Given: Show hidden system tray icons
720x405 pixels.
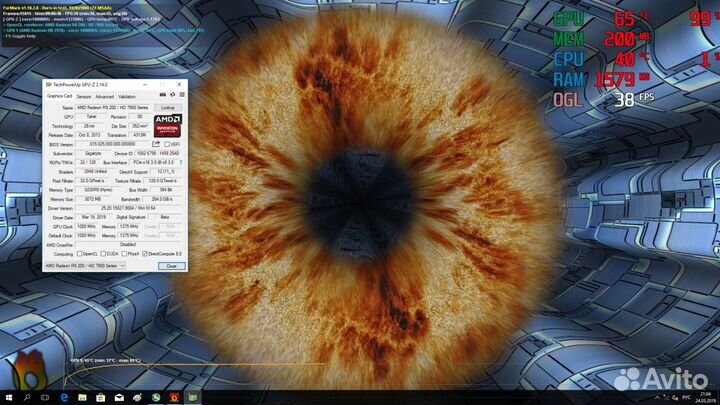Looking at the screenshot, I should coord(657,397).
